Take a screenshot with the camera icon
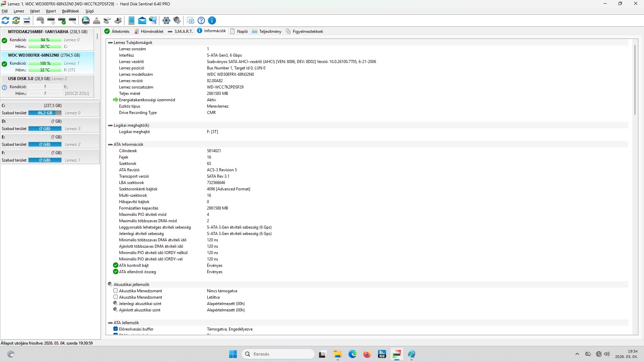The image size is (644, 362). [191, 21]
